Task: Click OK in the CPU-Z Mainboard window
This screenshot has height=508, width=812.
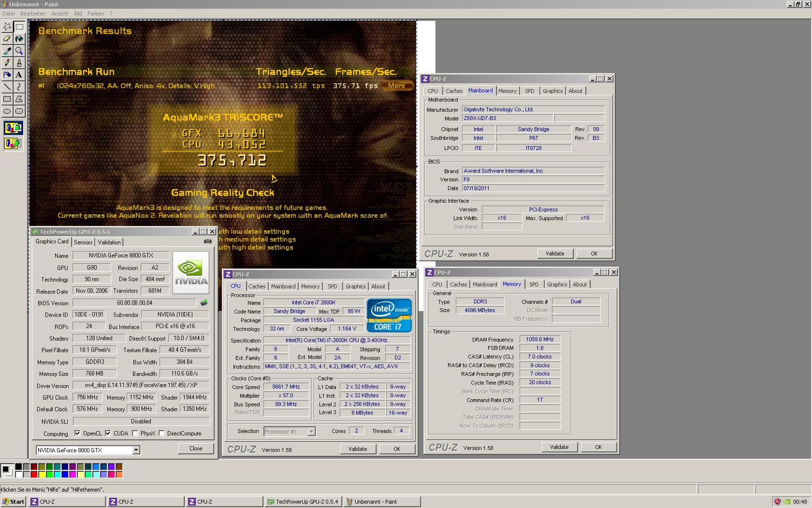Action: pos(594,254)
